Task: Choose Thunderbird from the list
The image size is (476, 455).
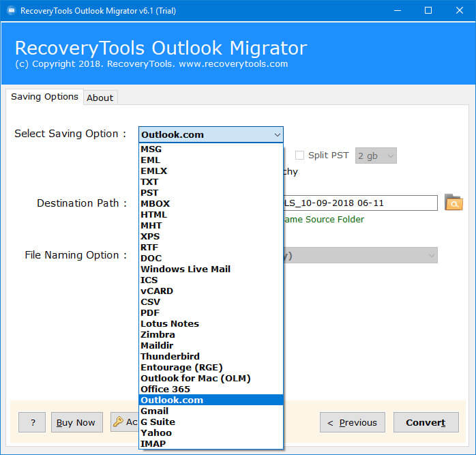Action: 211,357
